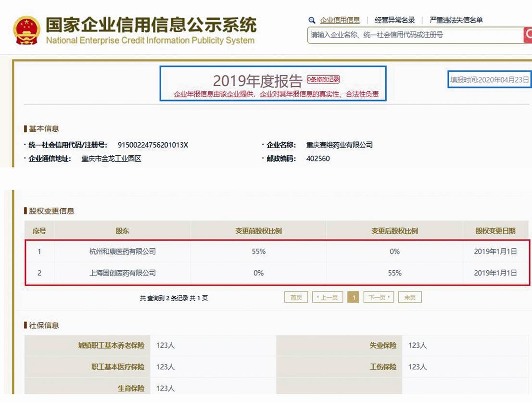Select the 严重违法失信名单 tab
532x403 pixels.
[456, 20]
